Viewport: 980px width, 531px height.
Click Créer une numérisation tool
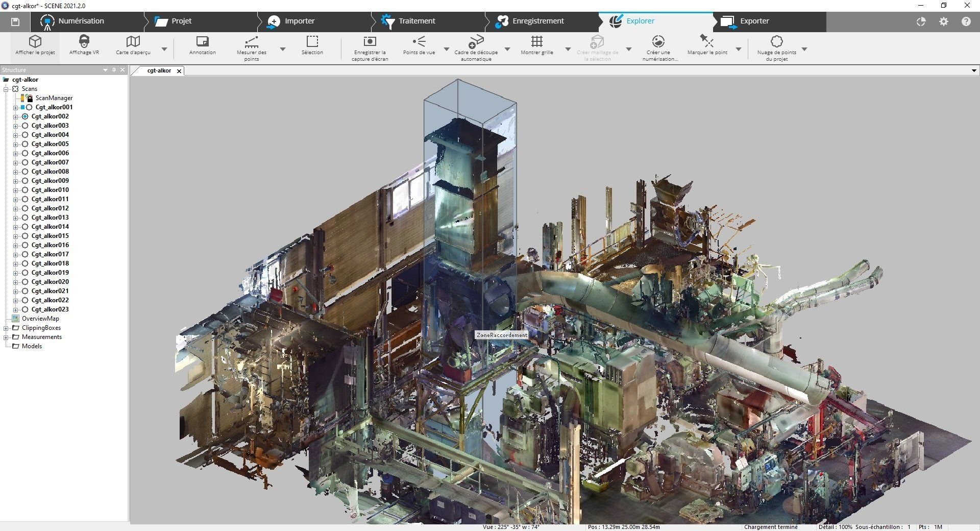(x=658, y=49)
